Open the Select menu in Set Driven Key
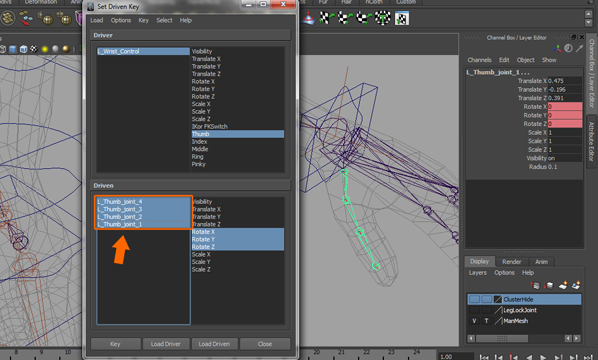This screenshot has width=598, height=360. pyautogui.click(x=164, y=20)
